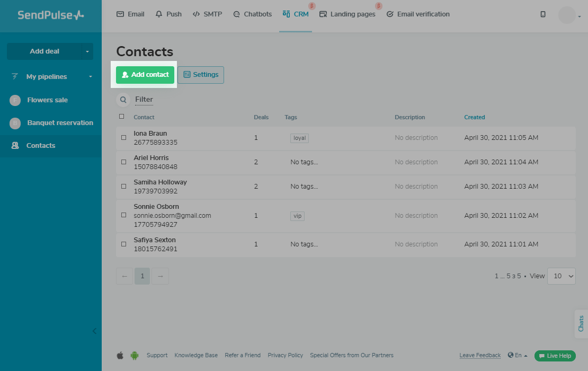
Task: Open the Refer a Friend link
Action: point(243,355)
